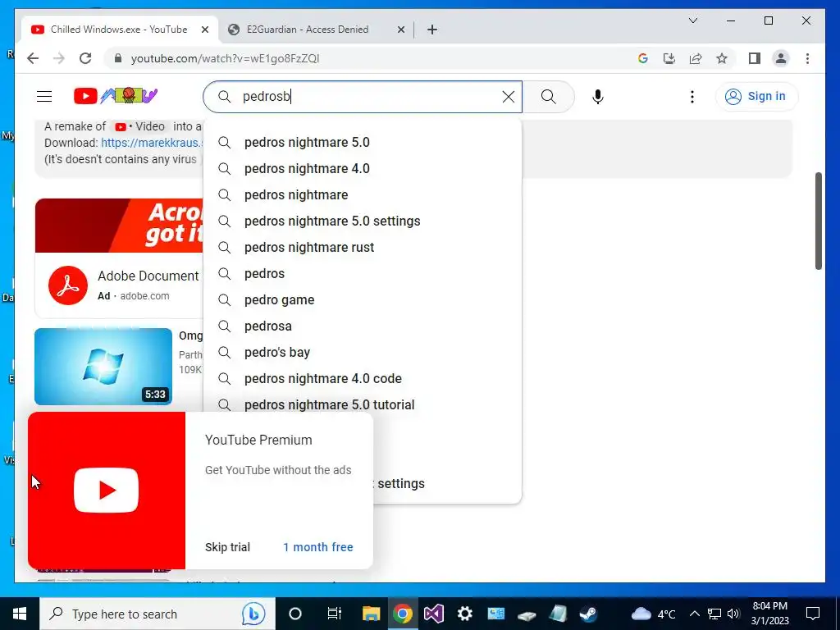Go to the YouTube logo home
The height and width of the screenshot is (630, 840).
115,96
